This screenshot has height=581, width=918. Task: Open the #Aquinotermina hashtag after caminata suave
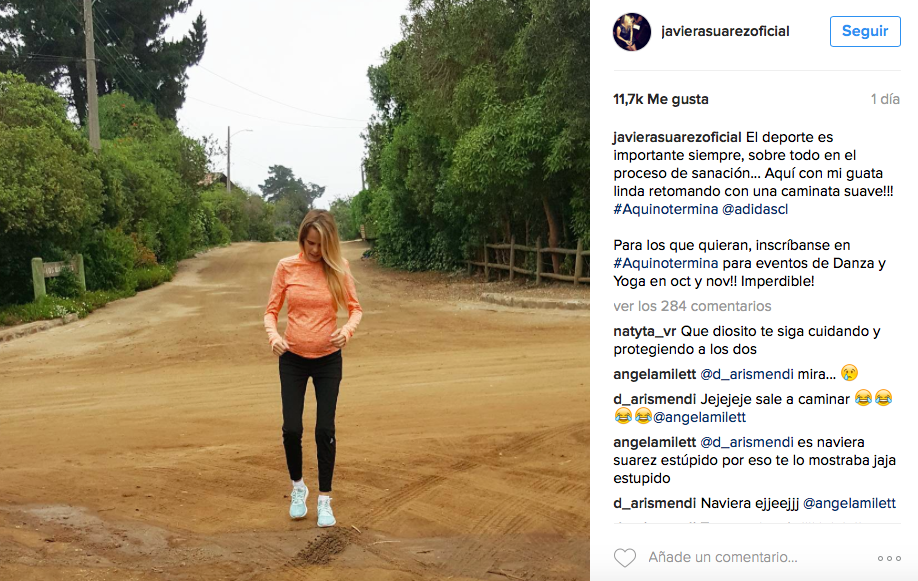click(x=666, y=209)
